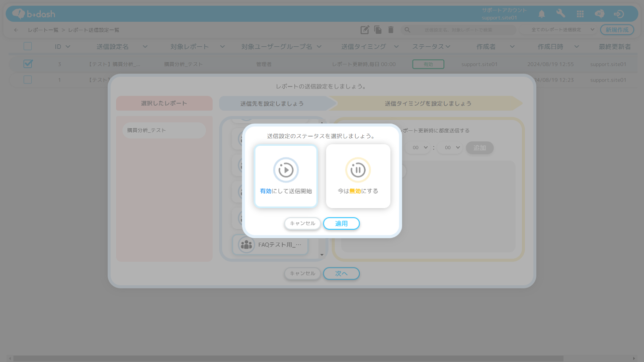Check the checkbox for row ID 1
Screen dimensions: 644x362
pyautogui.click(x=28, y=79)
